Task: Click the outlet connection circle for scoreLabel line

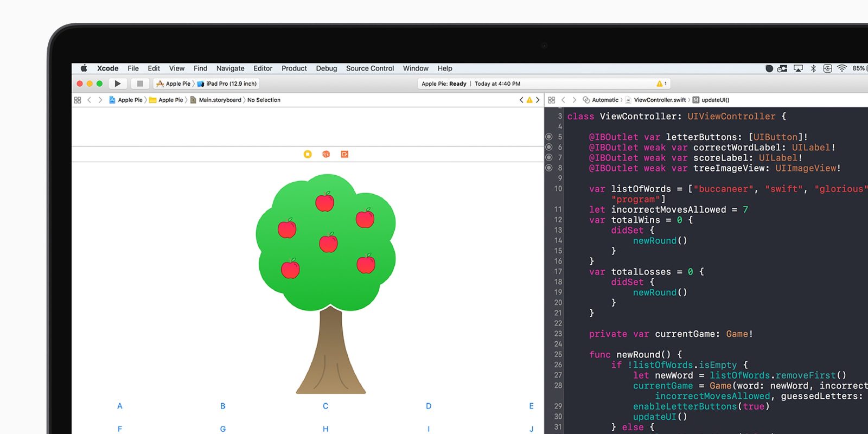Action: coord(549,157)
